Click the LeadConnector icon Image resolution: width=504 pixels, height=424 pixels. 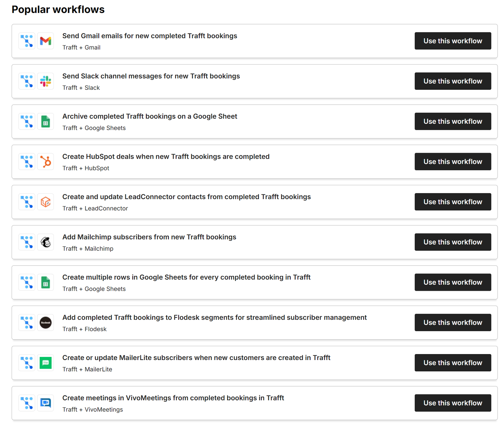(45, 202)
